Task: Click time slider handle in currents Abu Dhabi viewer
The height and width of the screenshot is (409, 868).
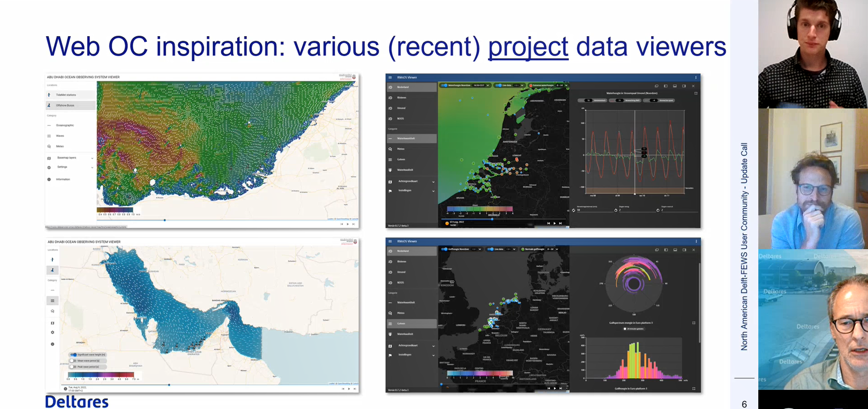Action: 165,220
